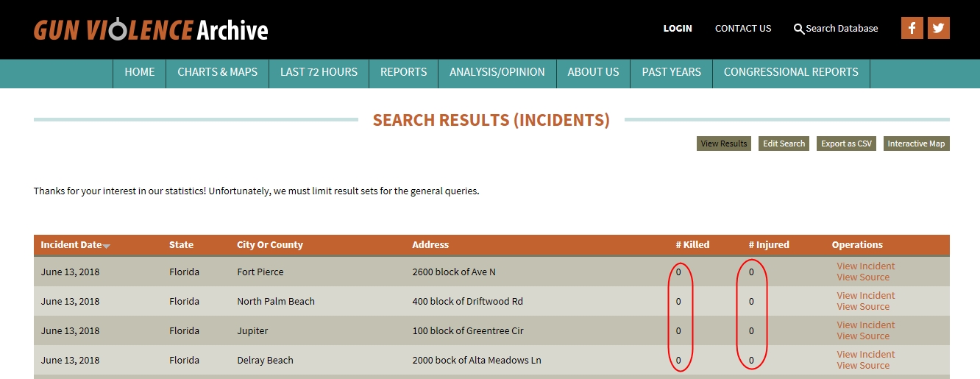Sort by Address column header
Screen dimensions: 980x379
(430, 245)
